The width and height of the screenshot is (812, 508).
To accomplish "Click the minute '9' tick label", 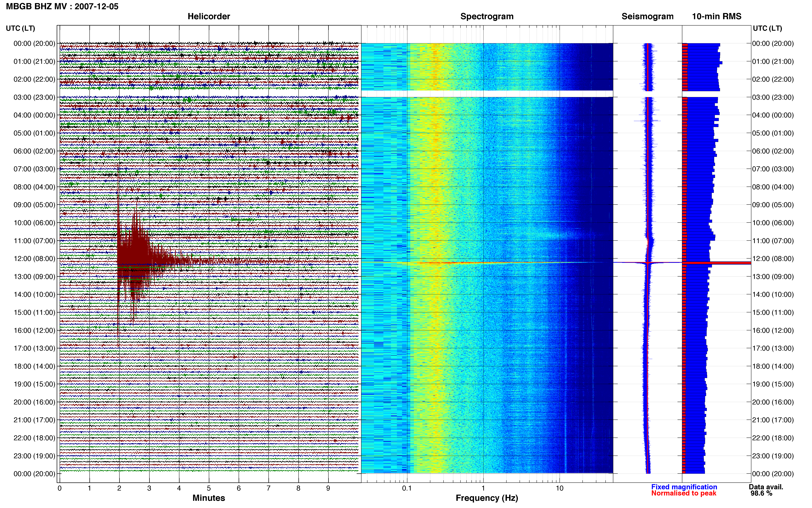I will coord(328,488).
